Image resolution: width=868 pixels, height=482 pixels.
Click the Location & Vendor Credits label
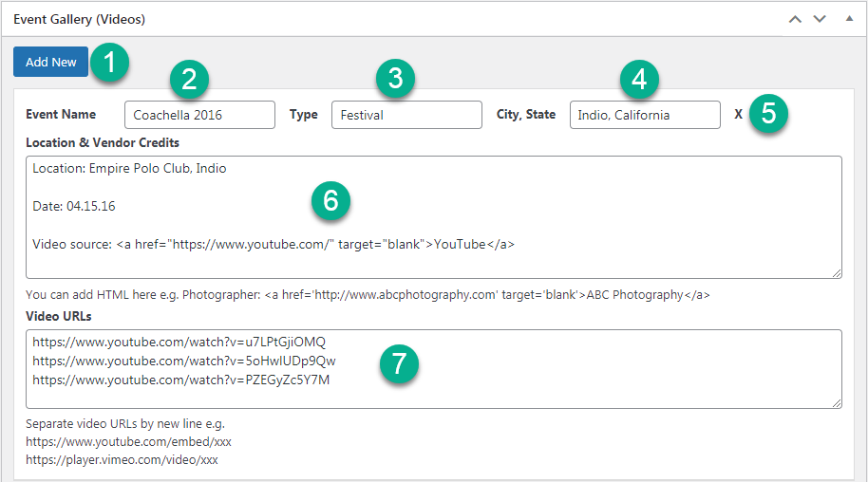(103, 142)
